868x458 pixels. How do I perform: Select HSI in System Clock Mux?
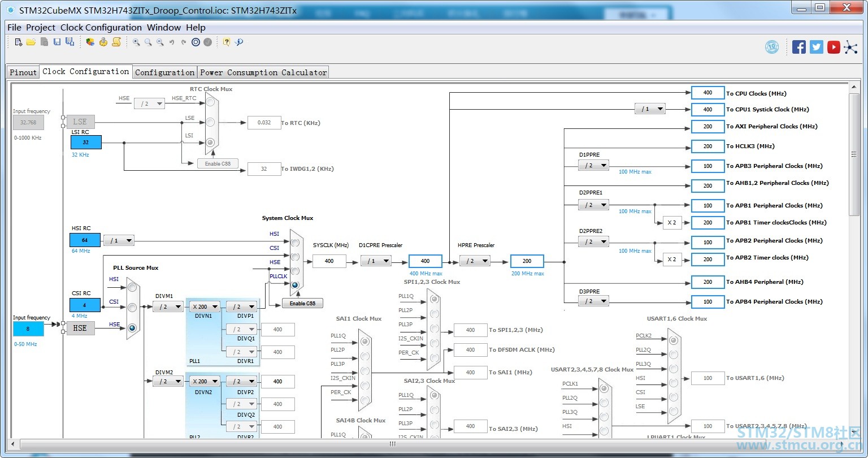295,243
